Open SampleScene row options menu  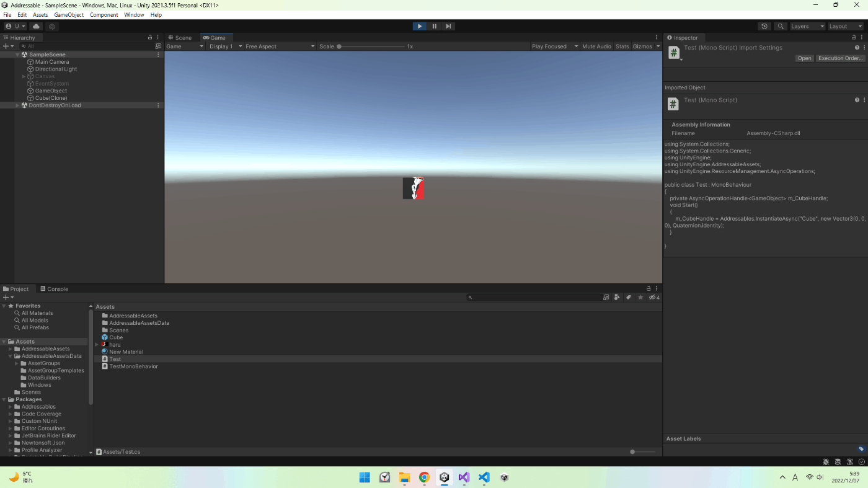pyautogui.click(x=158, y=55)
